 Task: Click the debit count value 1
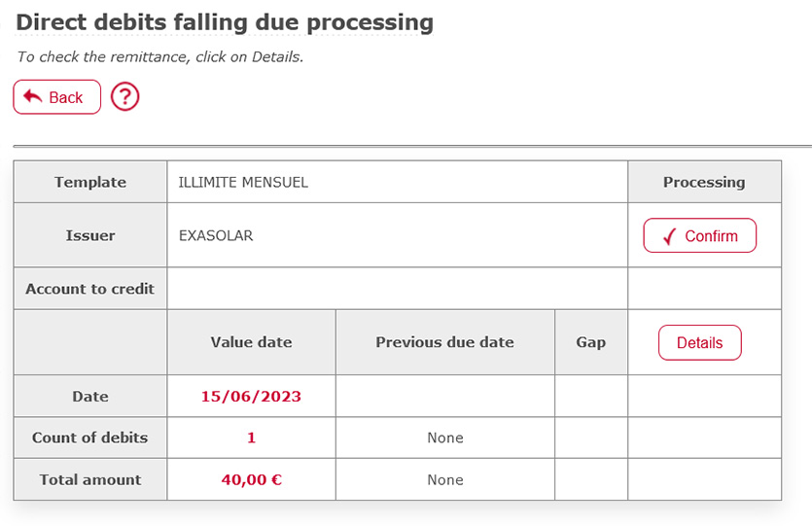[x=251, y=438]
